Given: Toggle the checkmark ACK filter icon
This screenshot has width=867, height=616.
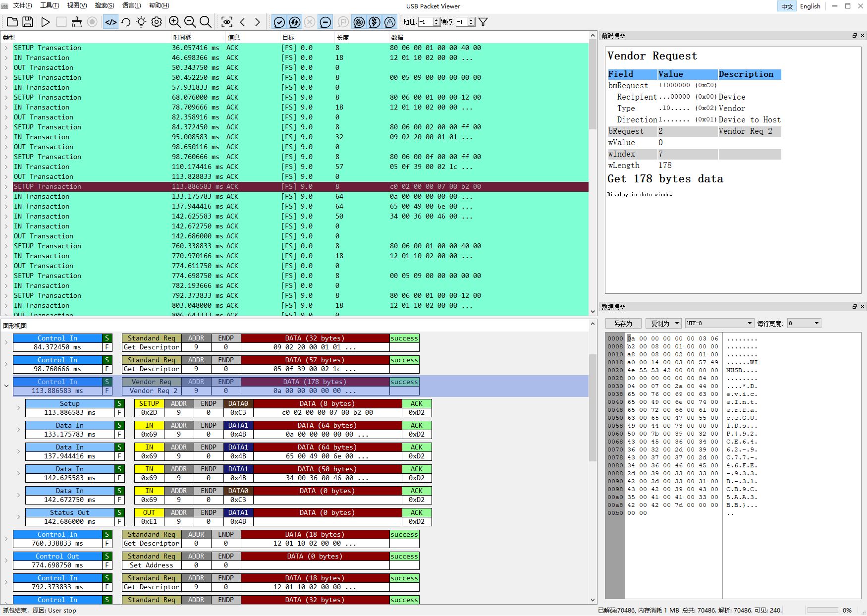Looking at the screenshot, I should (x=279, y=22).
